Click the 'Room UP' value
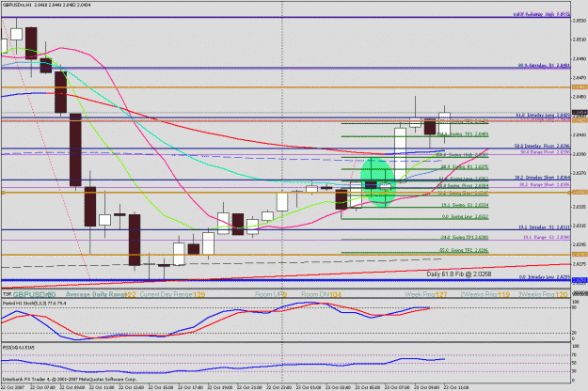Screen dimensions: 588x391 coord(271,295)
